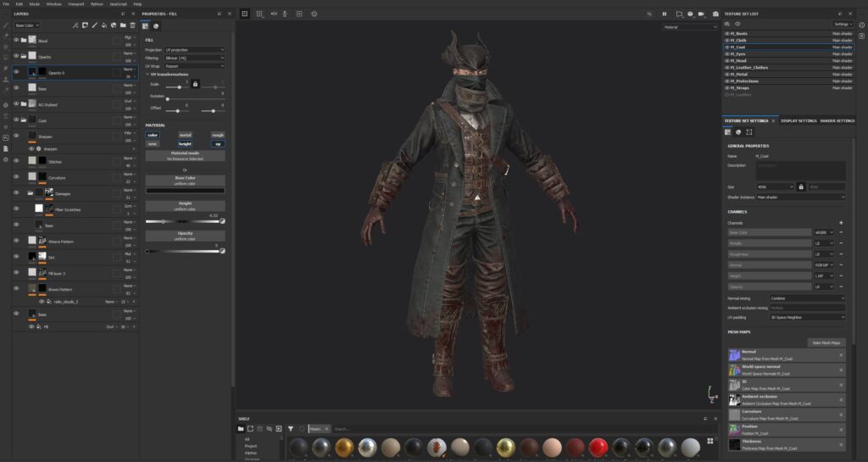Pause the viewport rendering
This screenshot has height=462, width=868.
665,14
